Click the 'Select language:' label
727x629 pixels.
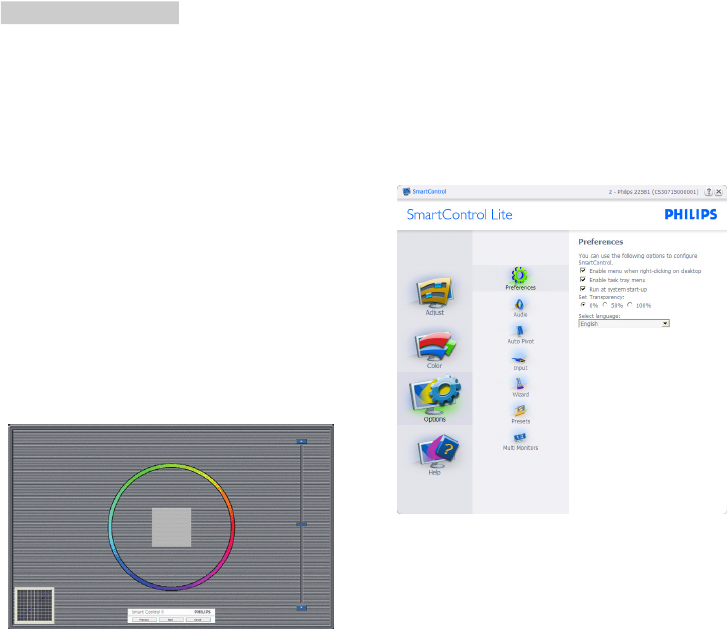(x=599, y=316)
